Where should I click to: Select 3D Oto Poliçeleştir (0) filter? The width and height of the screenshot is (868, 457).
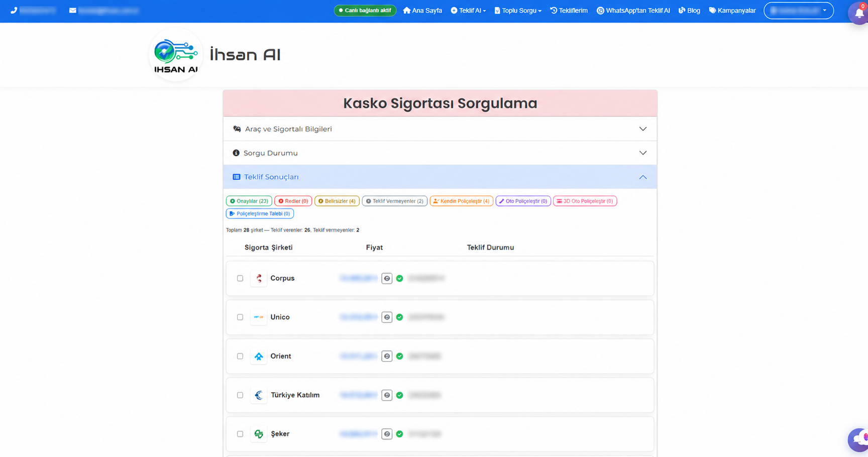click(x=585, y=201)
